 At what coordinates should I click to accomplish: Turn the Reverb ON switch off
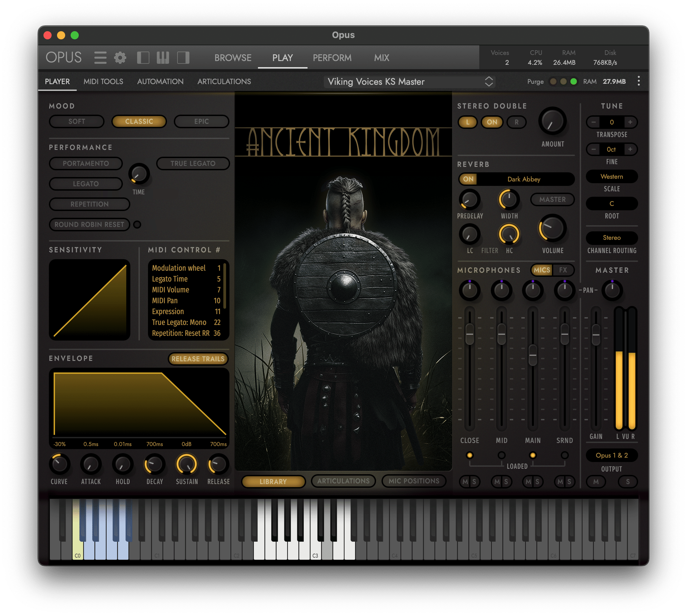coord(468,179)
